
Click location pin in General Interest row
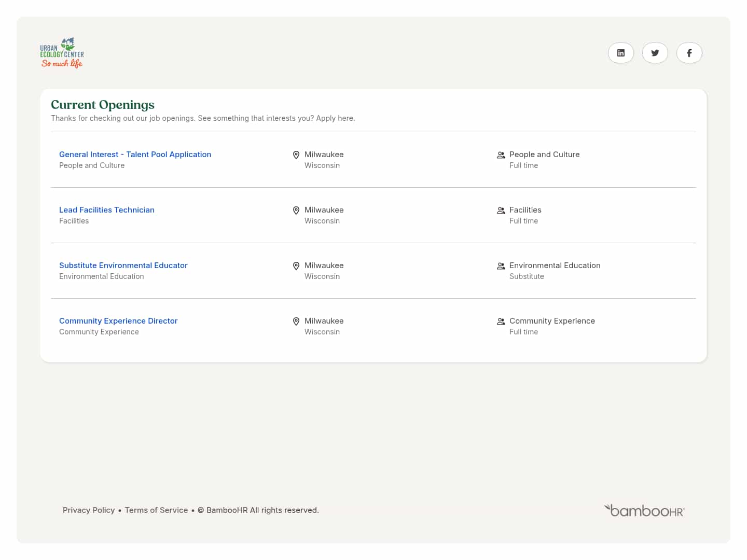[x=296, y=155]
